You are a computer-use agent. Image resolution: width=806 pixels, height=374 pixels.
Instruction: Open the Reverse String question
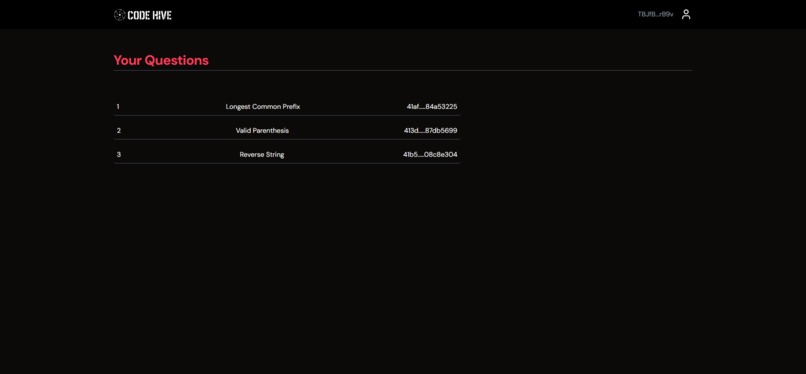pyautogui.click(x=262, y=155)
